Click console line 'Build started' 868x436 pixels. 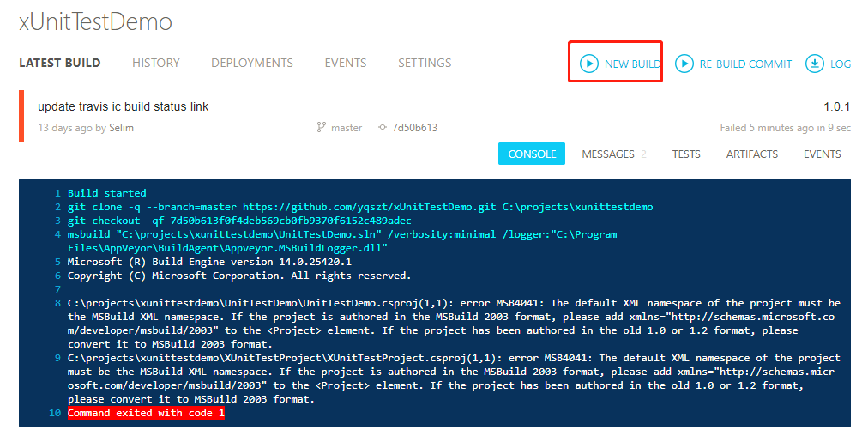coord(107,193)
